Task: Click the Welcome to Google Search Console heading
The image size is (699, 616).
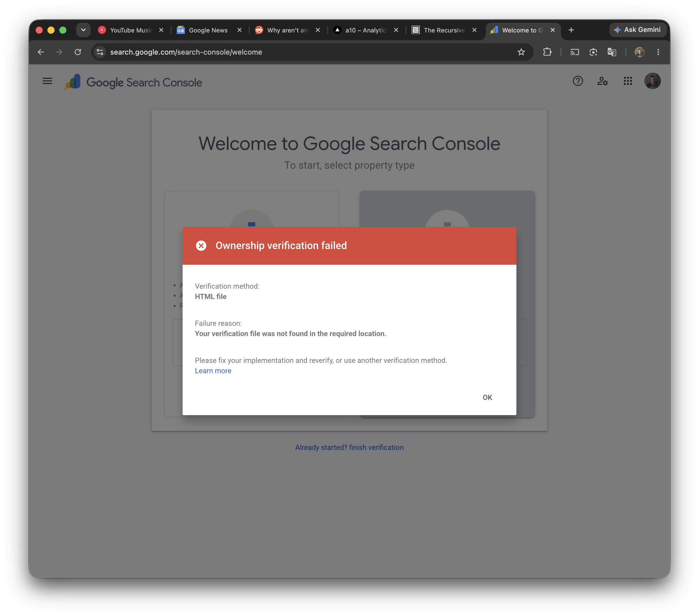Action: (x=349, y=143)
